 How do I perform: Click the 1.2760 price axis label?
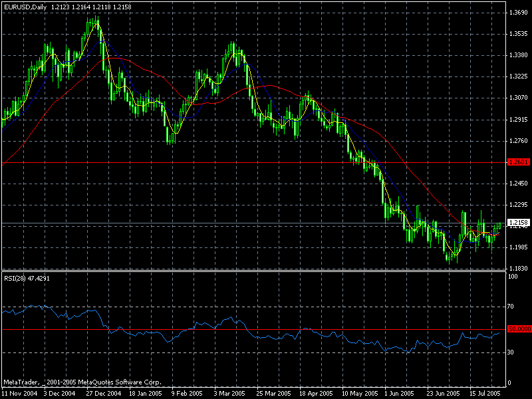[x=519, y=140]
